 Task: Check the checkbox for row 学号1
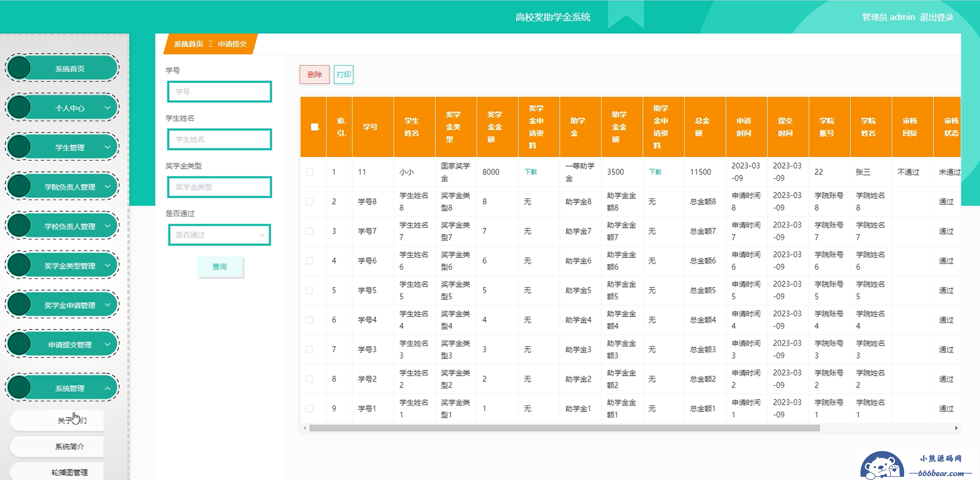pyautogui.click(x=310, y=408)
